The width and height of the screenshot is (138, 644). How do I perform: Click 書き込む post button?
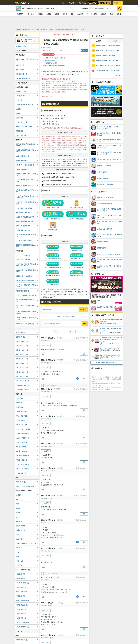pyautogui.click(x=83, y=310)
